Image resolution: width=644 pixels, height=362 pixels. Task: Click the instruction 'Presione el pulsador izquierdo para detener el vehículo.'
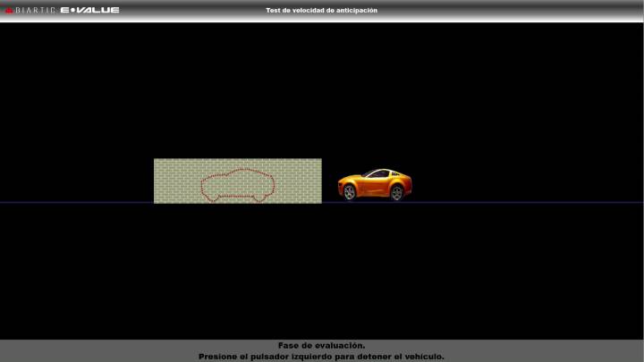(321, 357)
